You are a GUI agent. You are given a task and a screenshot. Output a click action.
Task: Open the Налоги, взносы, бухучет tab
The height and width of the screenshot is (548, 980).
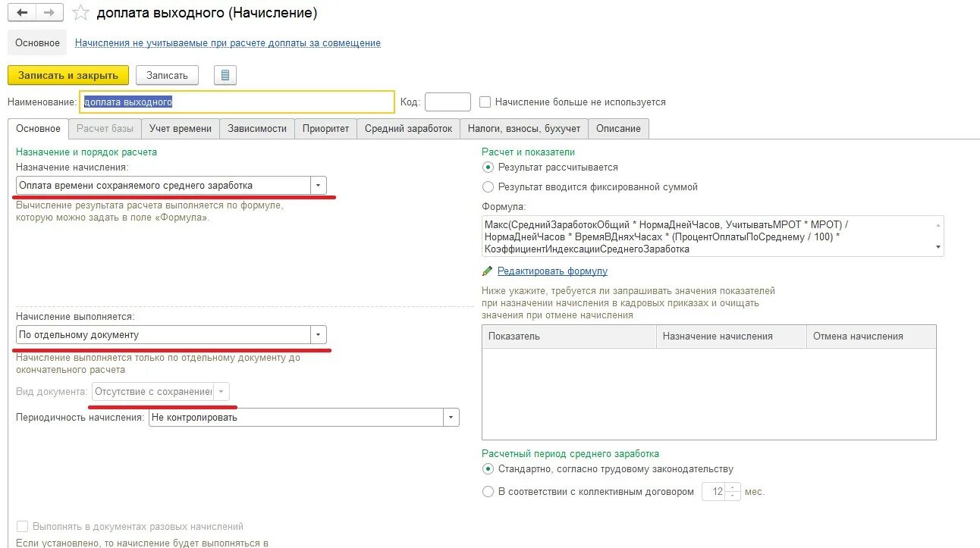coord(523,129)
